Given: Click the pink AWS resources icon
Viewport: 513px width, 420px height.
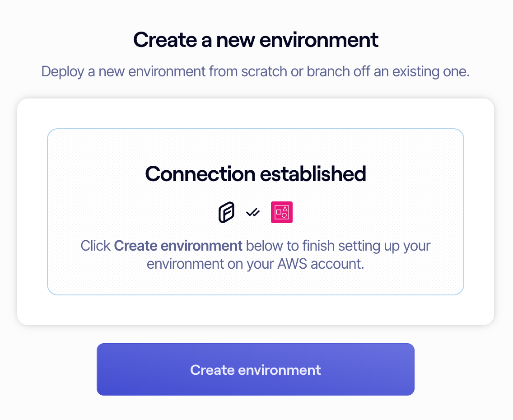Looking at the screenshot, I should coord(282,212).
